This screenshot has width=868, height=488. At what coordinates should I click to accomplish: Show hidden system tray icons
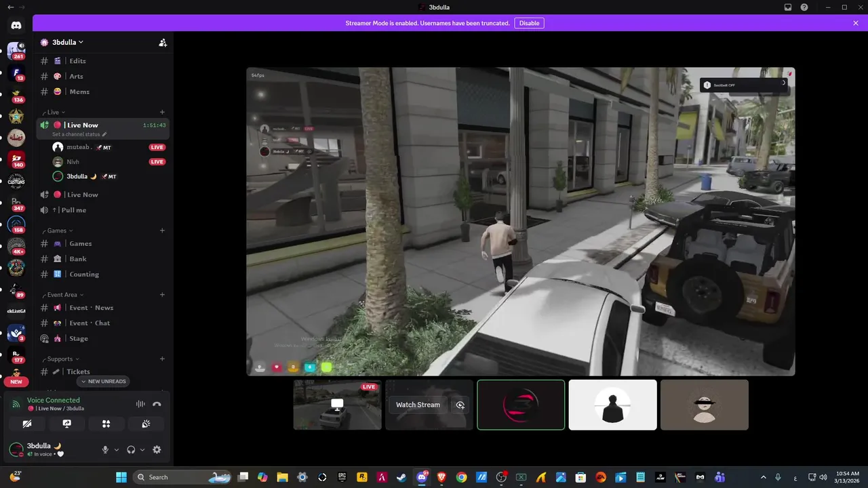[x=763, y=477]
